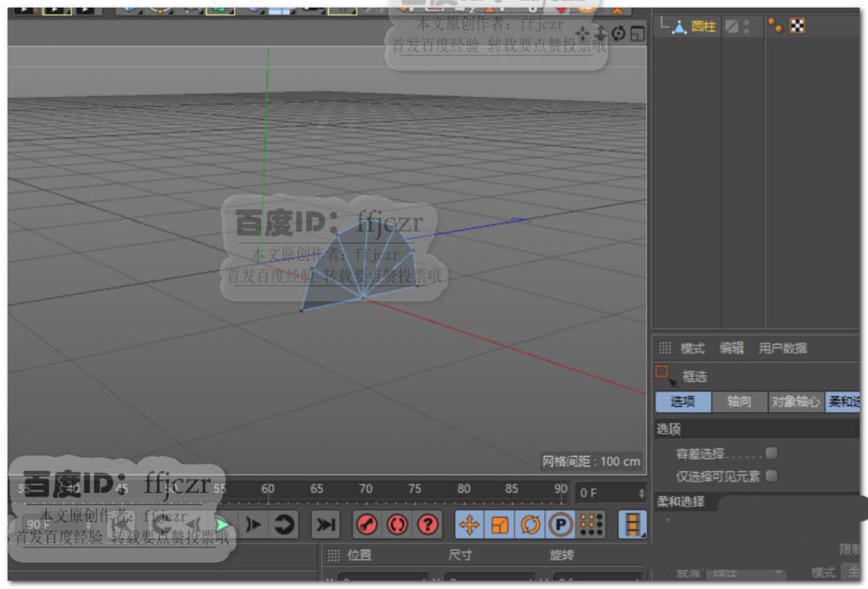Click the grip handle of coordinates panel
The width and height of the screenshot is (868, 589).
click(333, 554)
